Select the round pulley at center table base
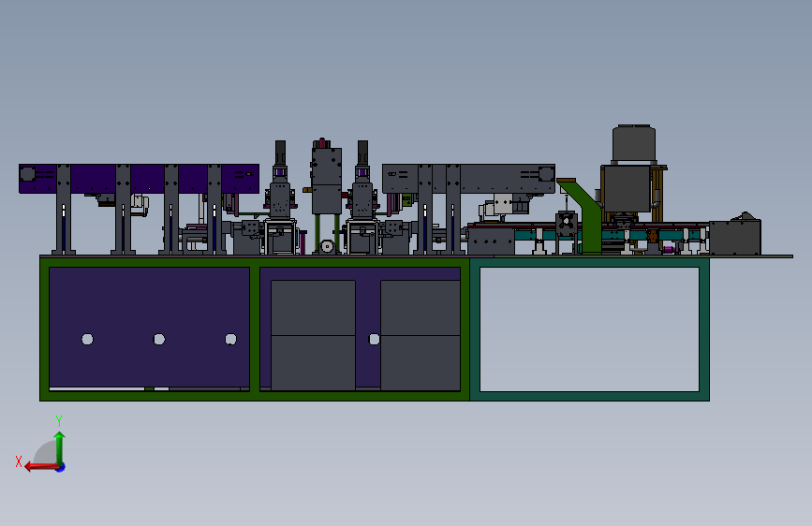812x526 pixels. pyautogui.click(x=327, y=246)
